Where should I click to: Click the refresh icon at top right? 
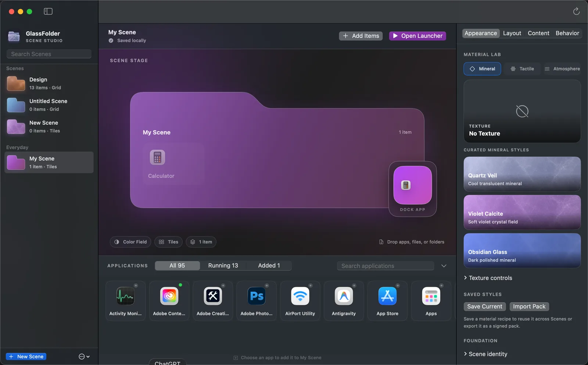coord(576,11)
